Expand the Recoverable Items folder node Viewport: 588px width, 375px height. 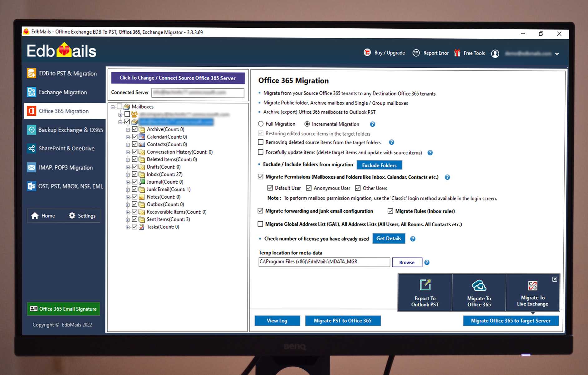tap(128, 212)
